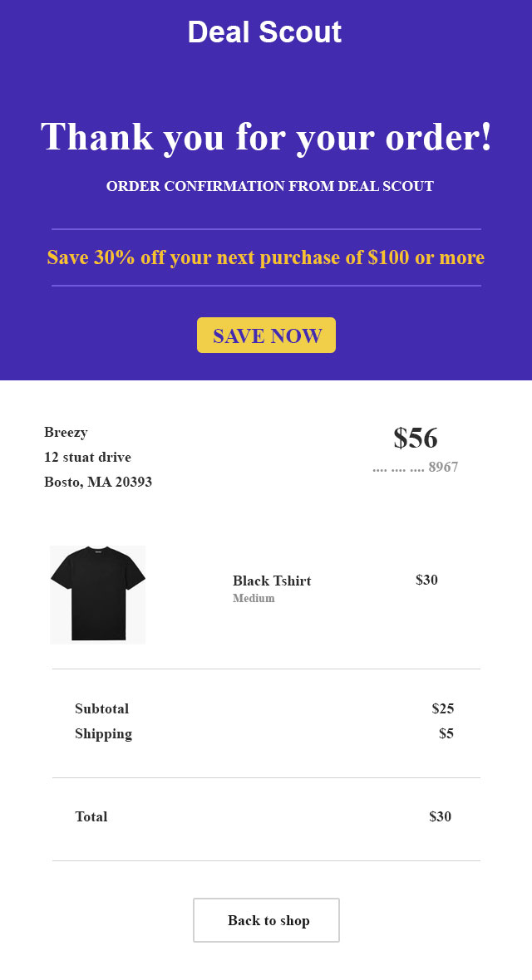
Task: Select the Breezy recipient name
Action: point(66,432)
